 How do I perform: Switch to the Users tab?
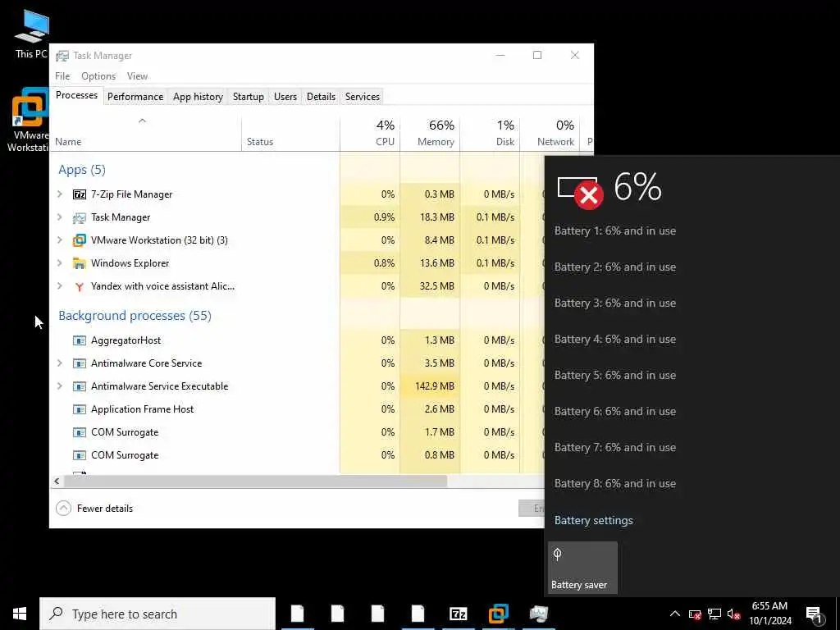[285, 97]
